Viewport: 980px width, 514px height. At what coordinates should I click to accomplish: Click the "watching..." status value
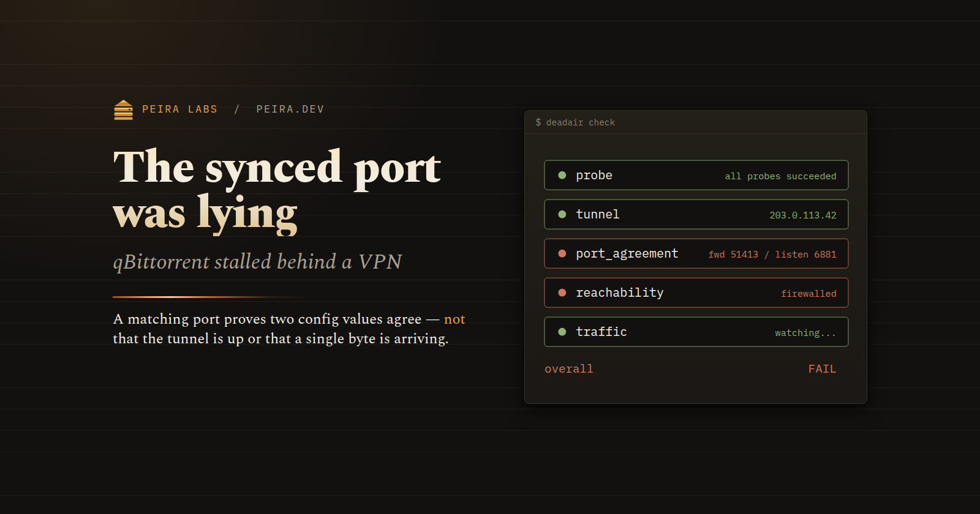(x=805, y=333)
